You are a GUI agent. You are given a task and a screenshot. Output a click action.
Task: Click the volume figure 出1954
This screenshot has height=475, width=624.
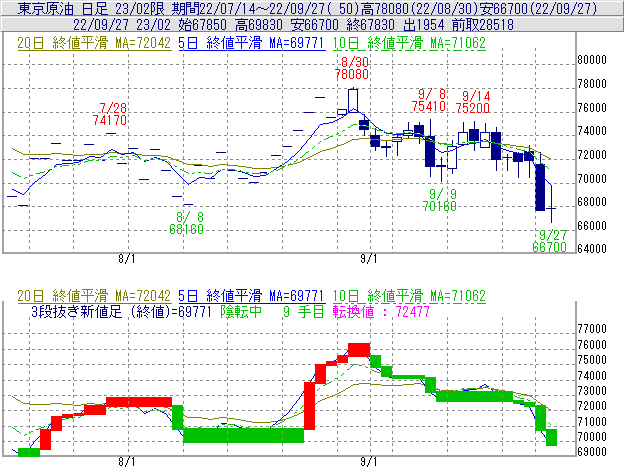pos(423,25)
